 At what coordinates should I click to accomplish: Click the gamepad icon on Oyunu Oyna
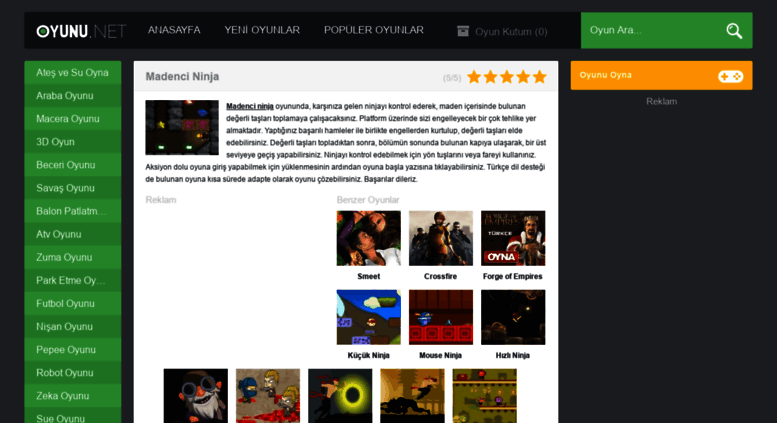[730, 76]
